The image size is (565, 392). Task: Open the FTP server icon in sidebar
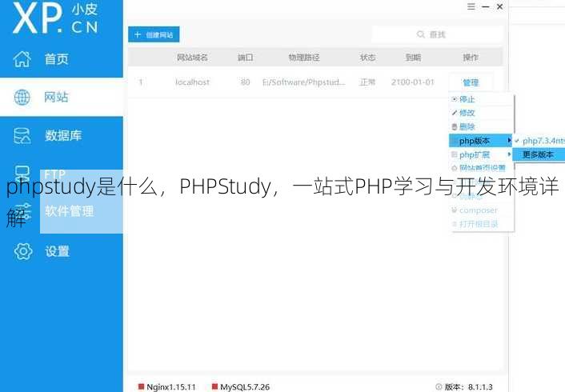[x=22, y=174]
